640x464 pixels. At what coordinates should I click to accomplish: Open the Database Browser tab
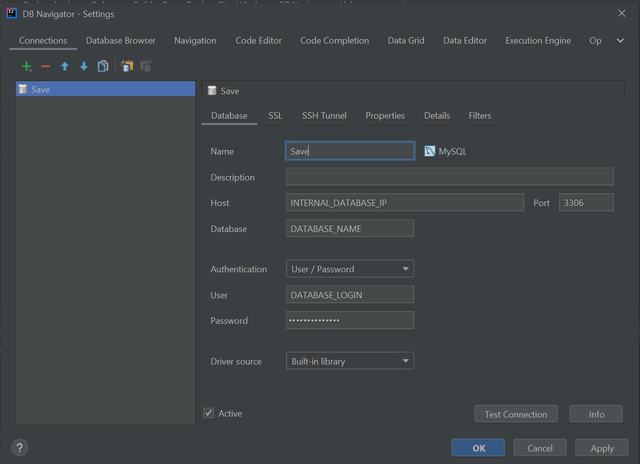(120, 40)
